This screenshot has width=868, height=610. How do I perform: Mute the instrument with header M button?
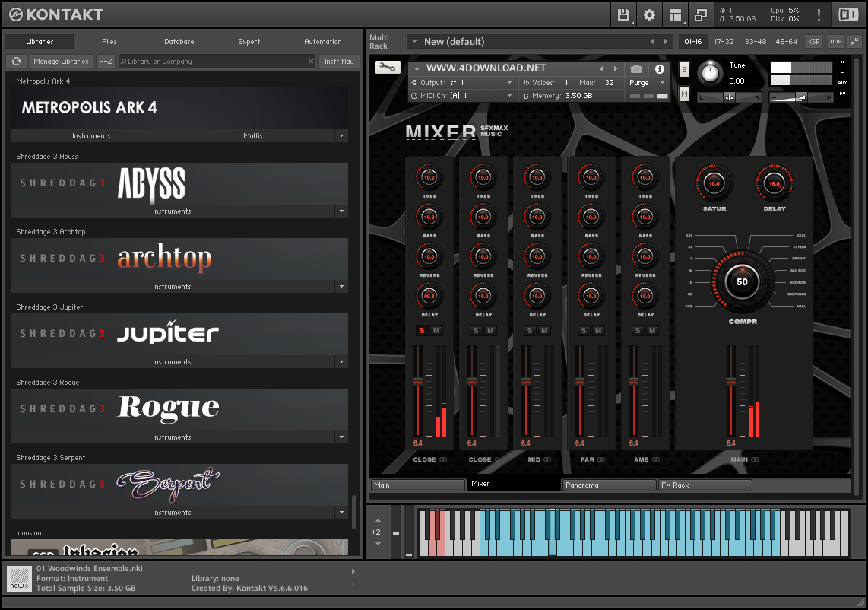point(685,94)
